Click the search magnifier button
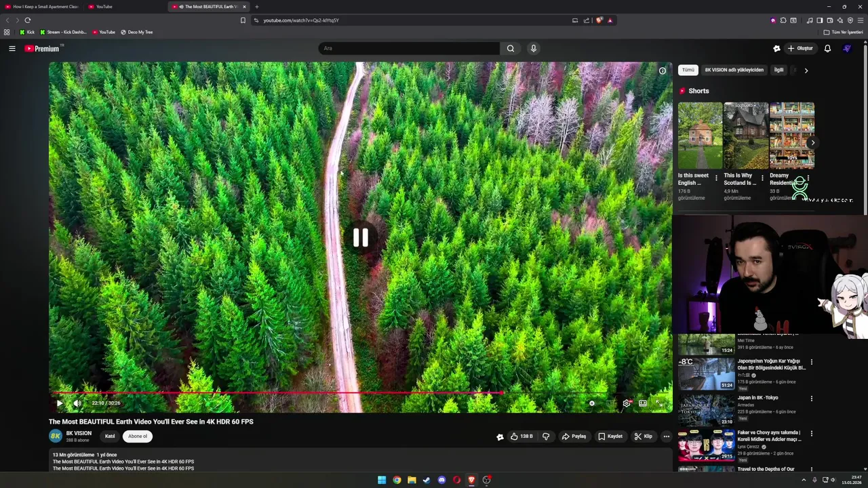Image resolution: width=868 pixels, height=488 pixels. pyautogui.click(x=511, y=48)
